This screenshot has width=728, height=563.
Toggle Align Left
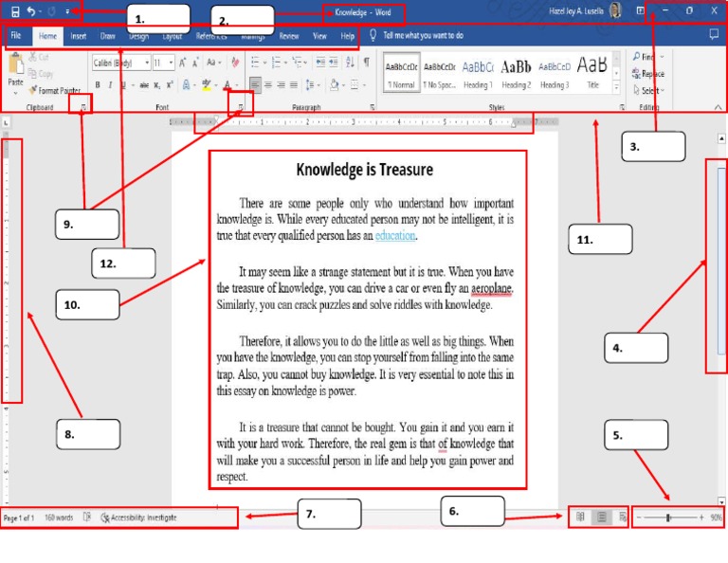point(255,85)
